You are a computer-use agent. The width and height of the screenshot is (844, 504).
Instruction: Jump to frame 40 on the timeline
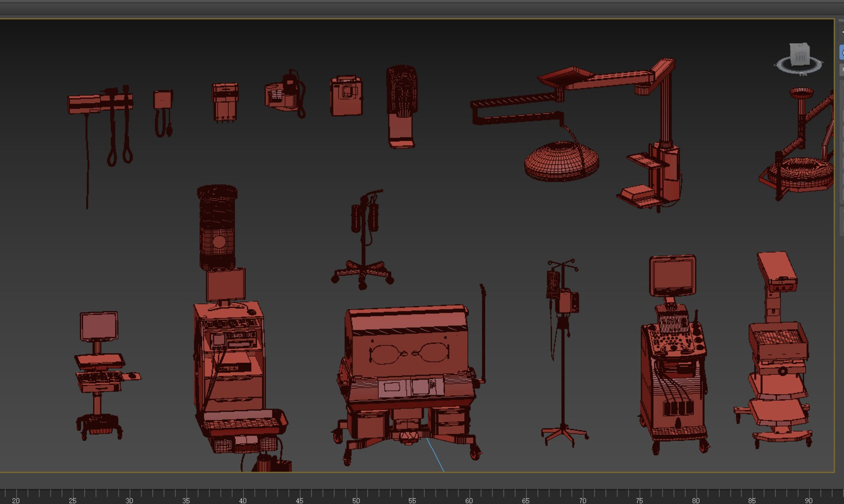pos(243,500)
